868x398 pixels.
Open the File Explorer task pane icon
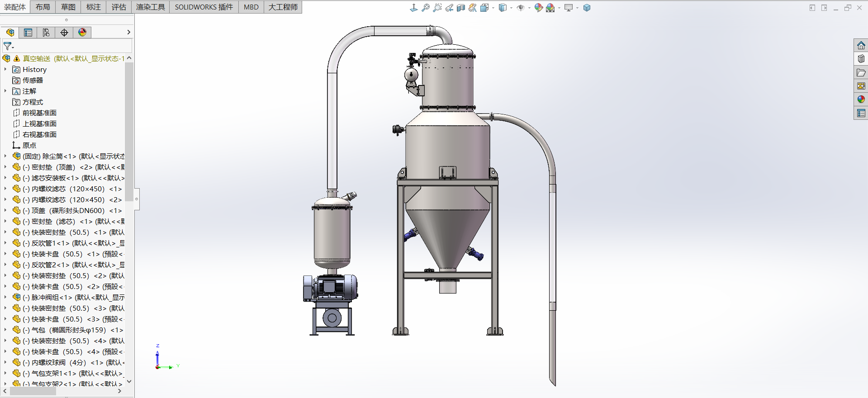click(x=861, y=72)
